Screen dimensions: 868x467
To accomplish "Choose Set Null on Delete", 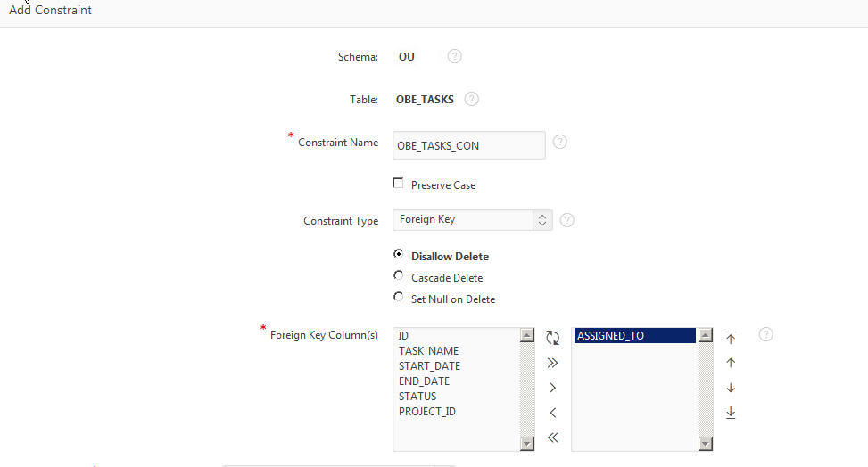I will [x=398, y=298].
